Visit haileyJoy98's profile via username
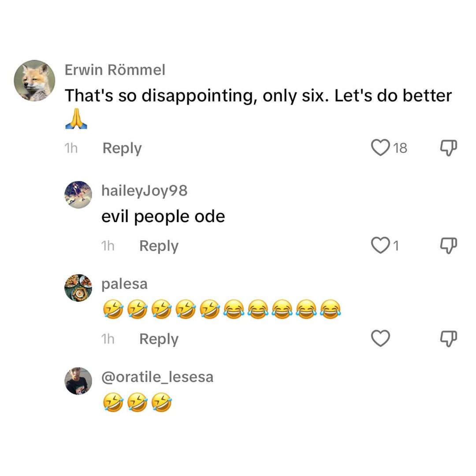 pos(145,191)
